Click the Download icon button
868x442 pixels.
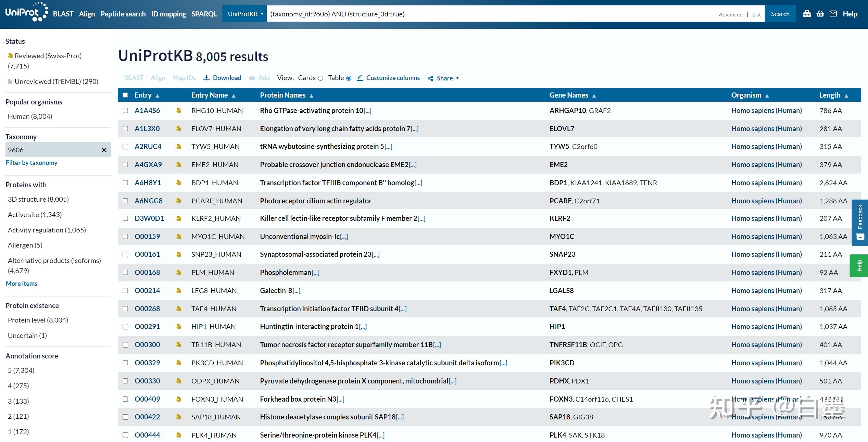tap(206, 78)
